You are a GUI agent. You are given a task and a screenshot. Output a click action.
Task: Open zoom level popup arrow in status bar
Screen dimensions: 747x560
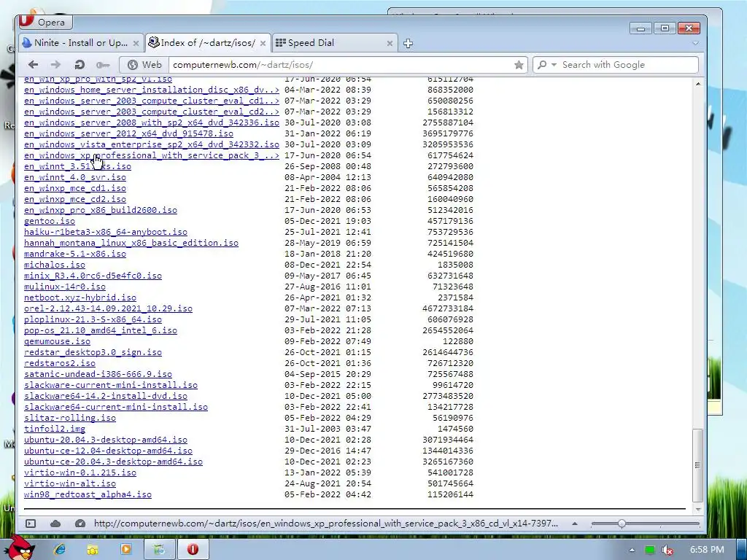(575, 524)
